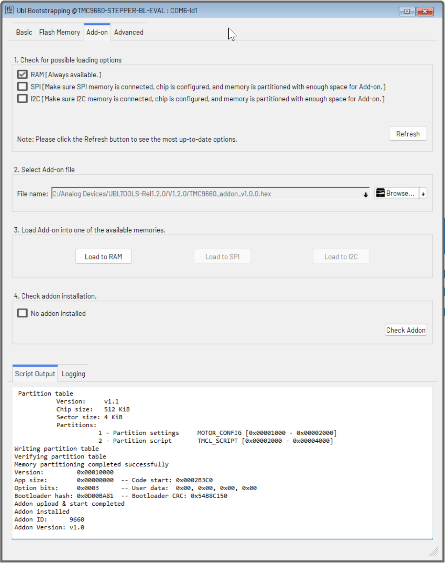Open the Flash Memory tab
445x563 pixels.
coord(59,32)
